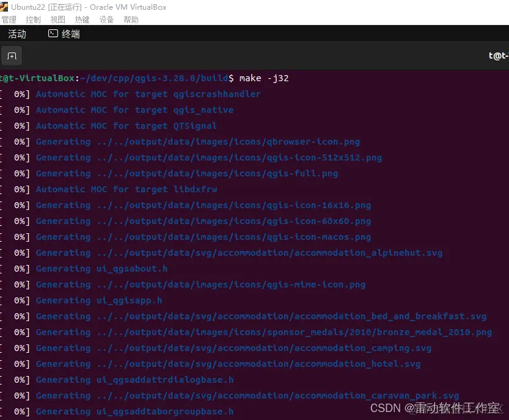Viewport: 509px width, 420px height.
Task: Click the terminal window title at right
Action: point(499,56)
